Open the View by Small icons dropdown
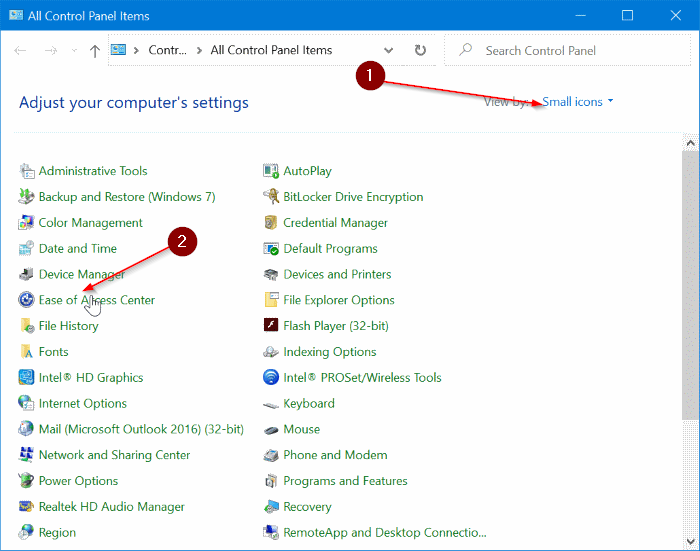This screenshot has height=551, width=700. 577,102
